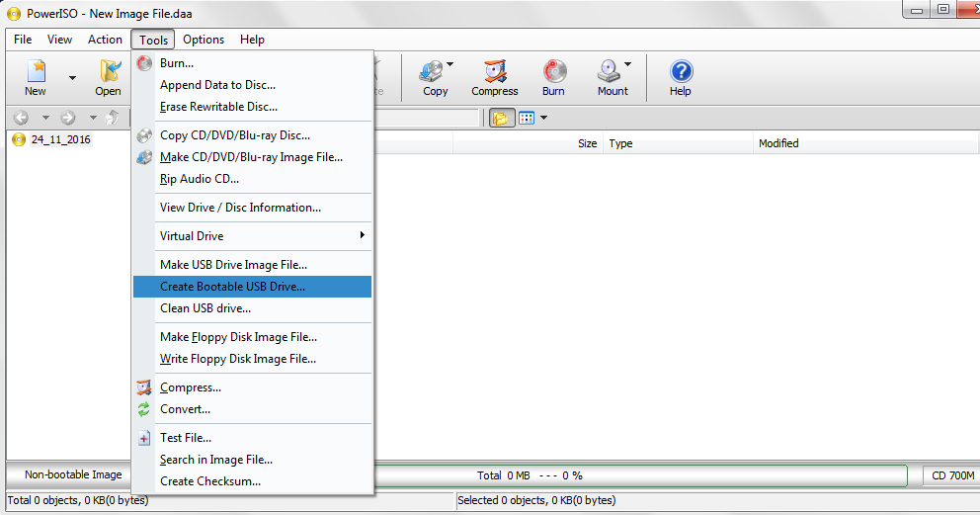Click the View mode grid icon
Viewport: 980px width, 515px height.
pyautogui.click(x=527, y=118)
